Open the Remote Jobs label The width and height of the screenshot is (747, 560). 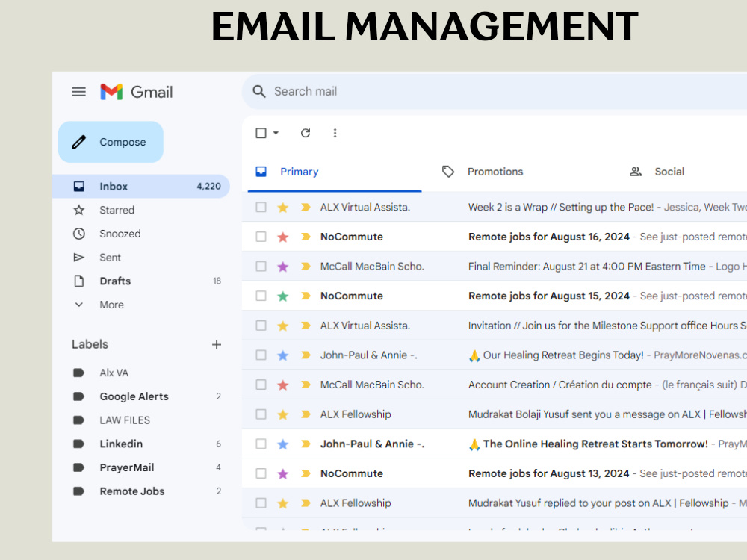click(x=141, y=491)
